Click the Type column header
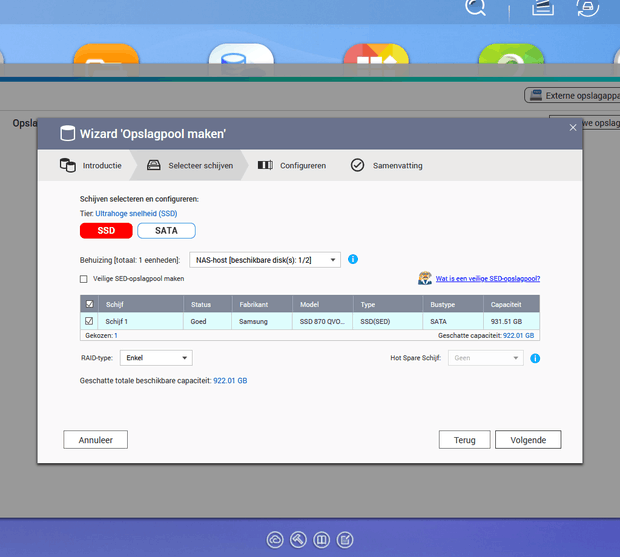Screen dimensions: 620x557 coord(388,304)
